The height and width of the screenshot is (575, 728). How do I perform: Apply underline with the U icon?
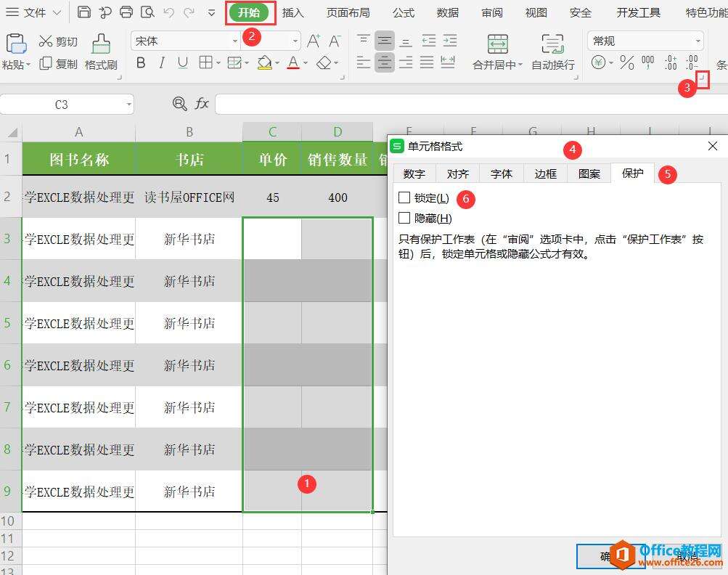[x=183, y=63]
